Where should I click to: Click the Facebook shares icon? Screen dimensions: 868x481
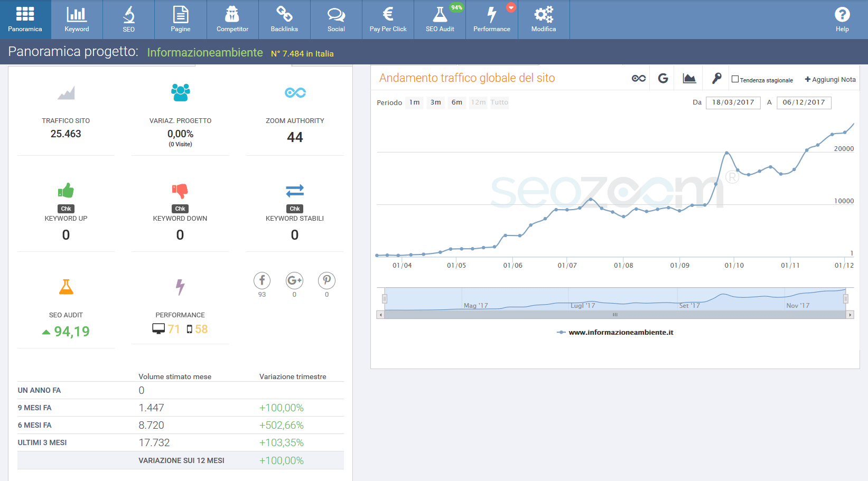(x=262, y=280)
